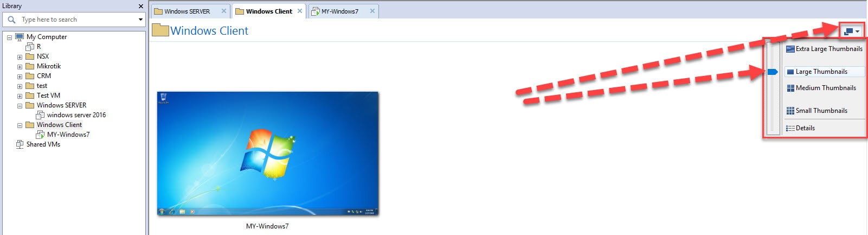Open the library search dropdown arrow

coord(140,20)
